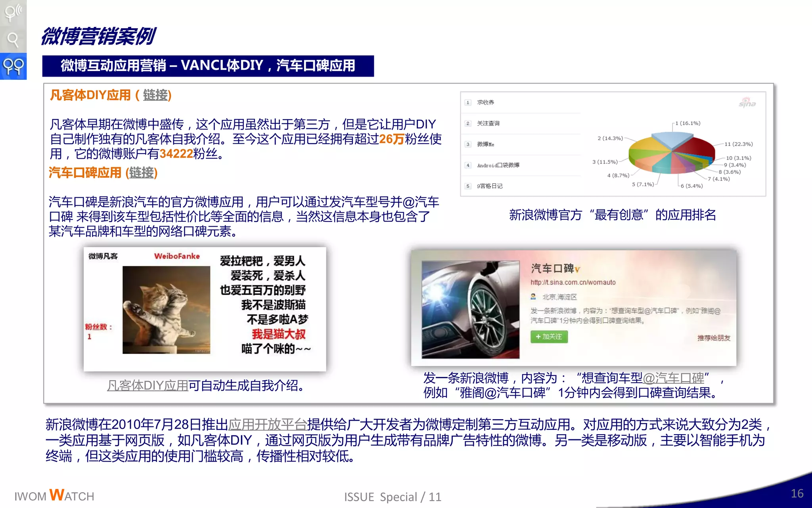Open the underlined @汽车口碑 link
Screen dimensions: 812x508
pyautogui.click(x=673, y=378)
